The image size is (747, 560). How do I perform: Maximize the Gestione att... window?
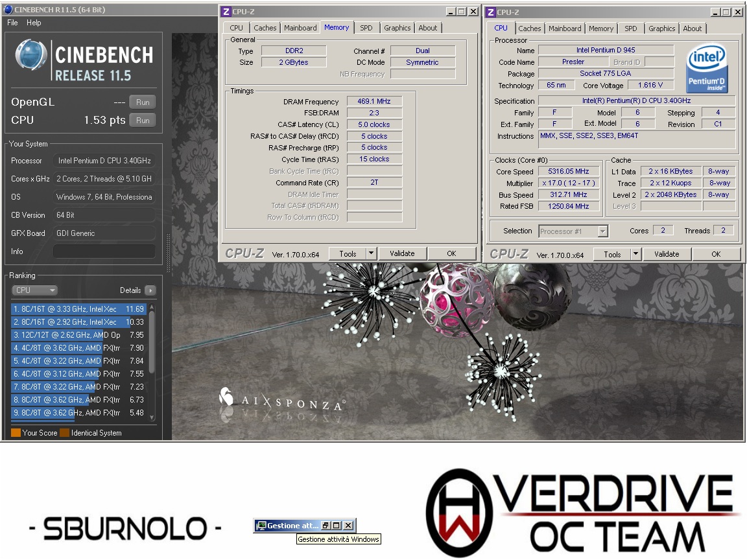[x=337, y=525]
